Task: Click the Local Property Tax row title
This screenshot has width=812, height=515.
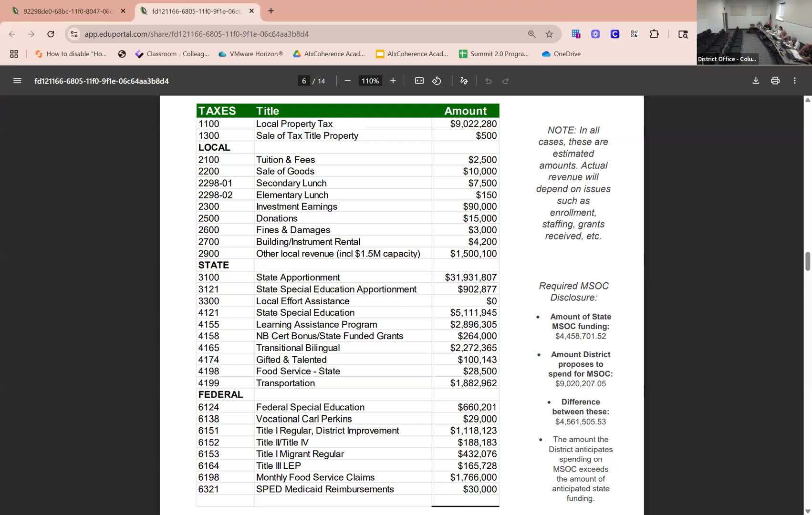Action: (x=294, y=124)
